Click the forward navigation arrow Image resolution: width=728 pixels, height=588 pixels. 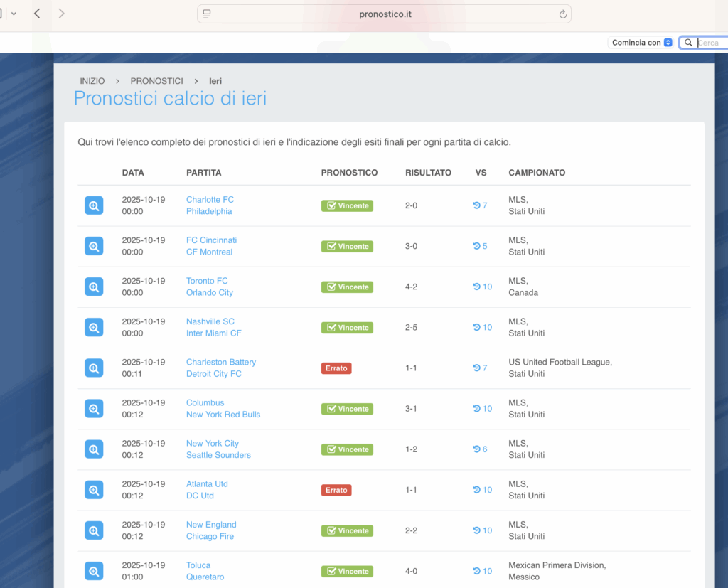click(62, 14)
